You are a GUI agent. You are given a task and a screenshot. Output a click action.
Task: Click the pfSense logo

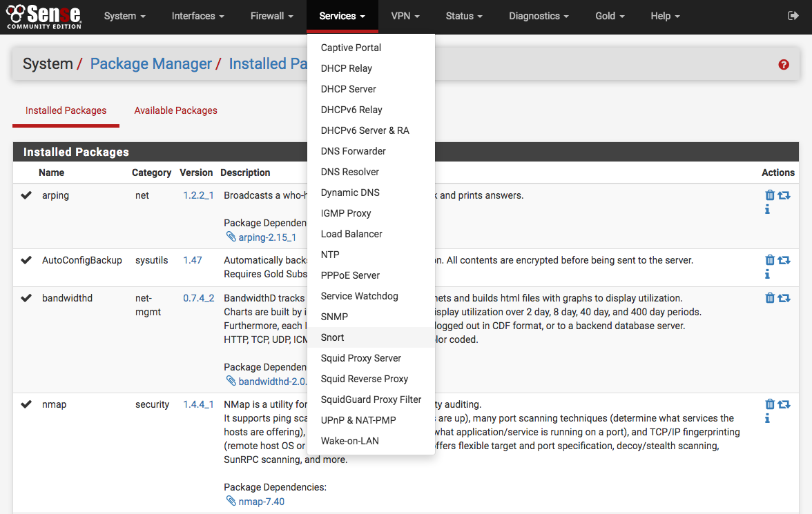tap(41, 16)
